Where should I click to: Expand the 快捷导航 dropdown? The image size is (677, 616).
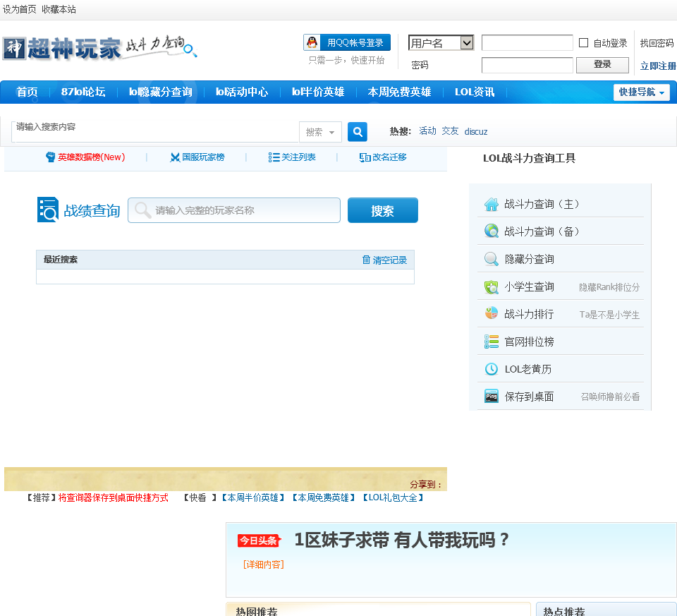pos(642,92)
